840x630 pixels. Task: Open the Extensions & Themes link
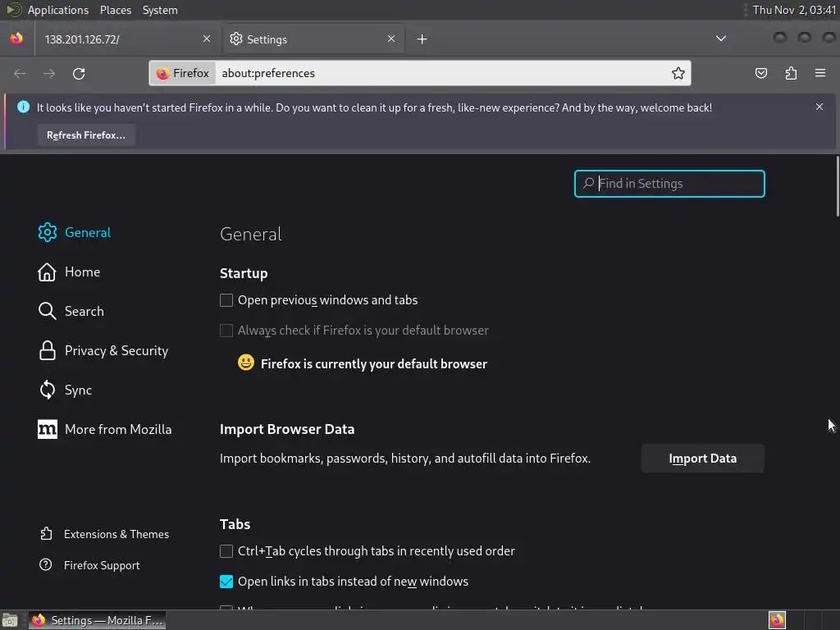[x=116, y=534]
